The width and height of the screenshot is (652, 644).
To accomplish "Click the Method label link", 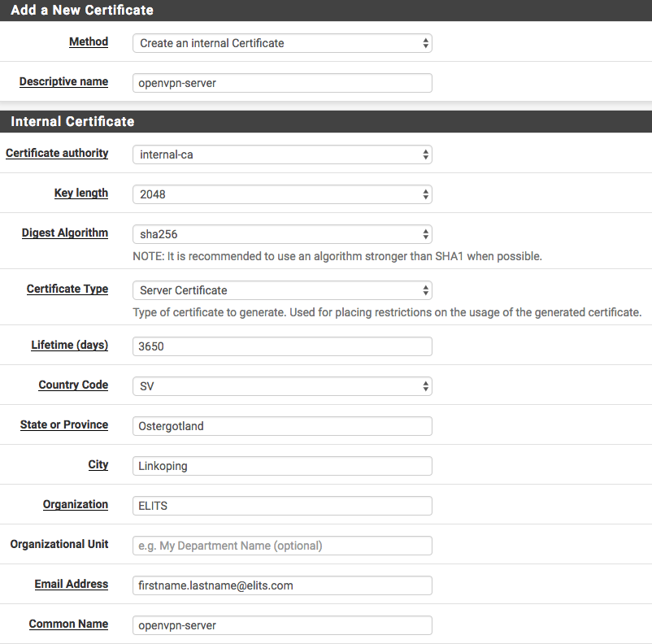I will click(89, 41).
